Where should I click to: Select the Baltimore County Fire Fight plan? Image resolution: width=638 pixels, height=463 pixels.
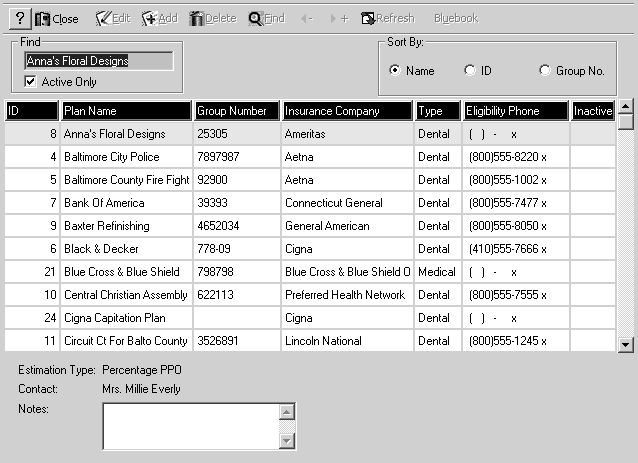pyautogui.click(x=127, y=180)
